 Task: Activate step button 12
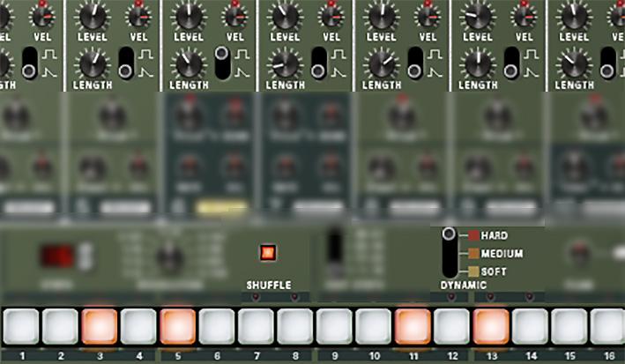pyautogui.click(x=451, y=326)
